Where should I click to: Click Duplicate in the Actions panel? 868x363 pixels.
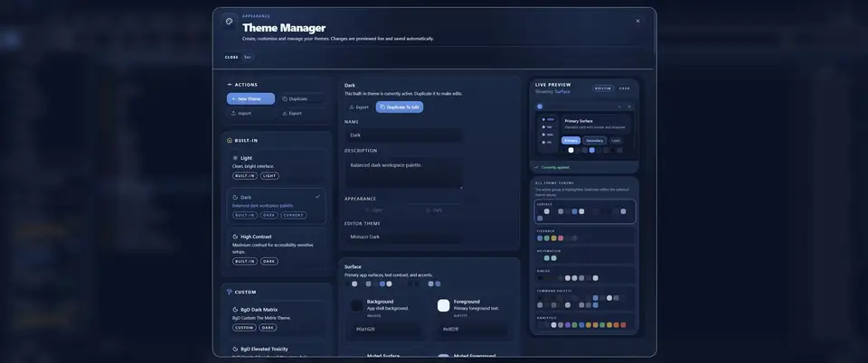pyautogui.click(x=300, y=99)
